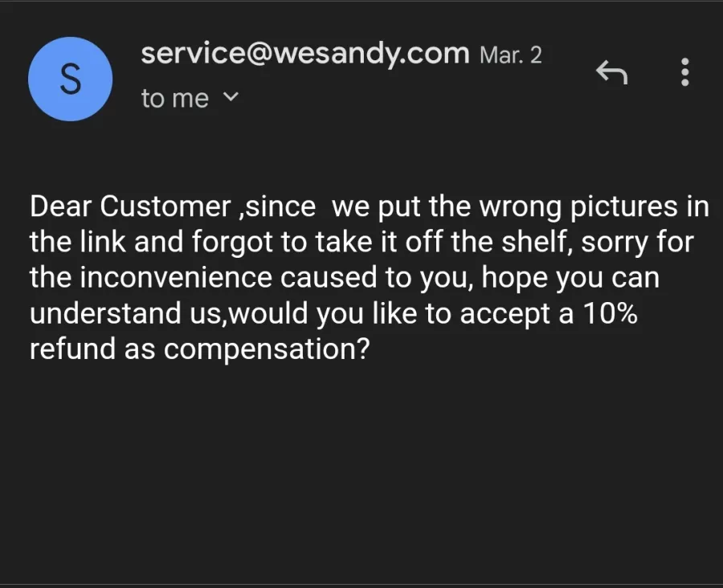Select sender address service@wesandy.com
The height and width of the screenshot is (588, 723).
304,54
